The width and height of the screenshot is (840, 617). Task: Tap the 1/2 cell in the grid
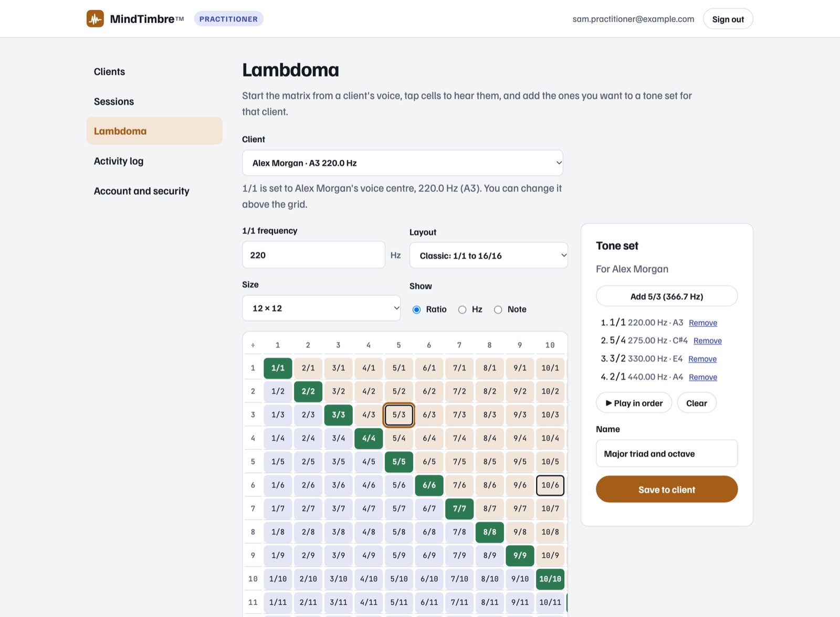[x=278, y=391]
